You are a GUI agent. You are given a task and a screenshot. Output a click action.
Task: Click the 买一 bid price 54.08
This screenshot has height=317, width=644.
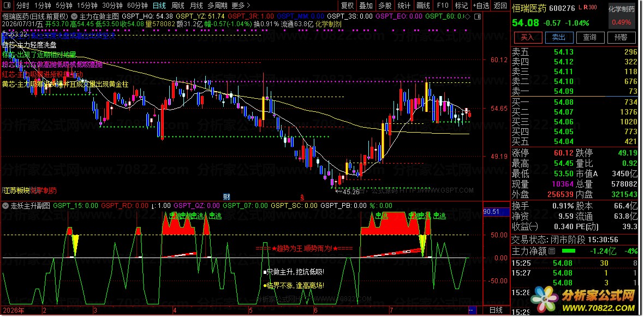pyautogui.click(x=563, y=102)
